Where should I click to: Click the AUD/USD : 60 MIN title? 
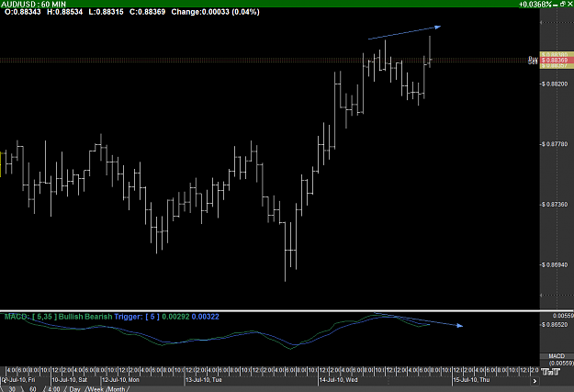34,4
